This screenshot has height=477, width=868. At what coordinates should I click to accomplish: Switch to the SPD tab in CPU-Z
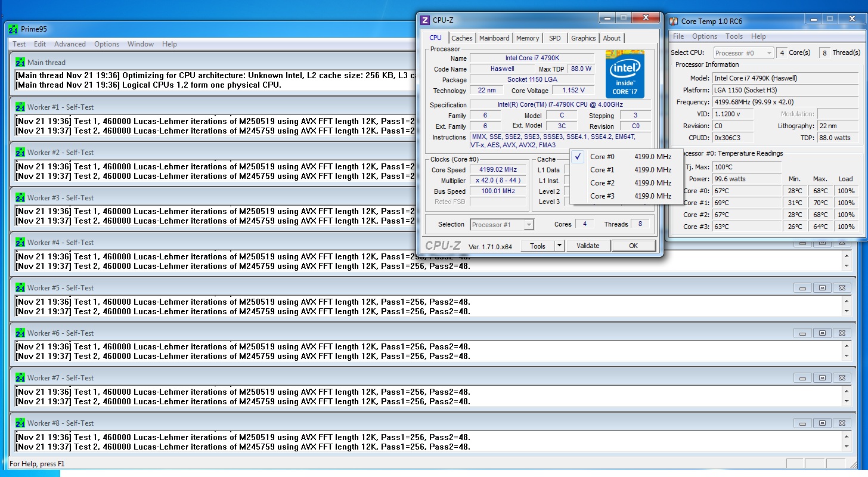coord(555,38)
